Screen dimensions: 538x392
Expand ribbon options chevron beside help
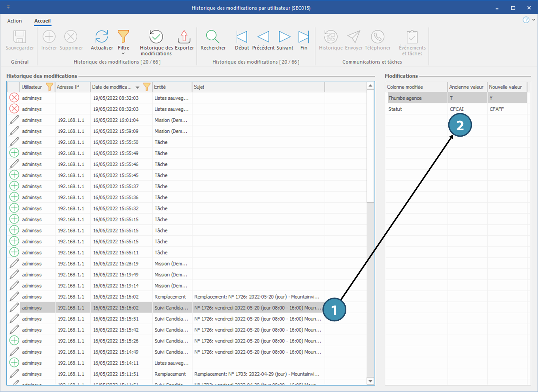click(x=534, y=20)
